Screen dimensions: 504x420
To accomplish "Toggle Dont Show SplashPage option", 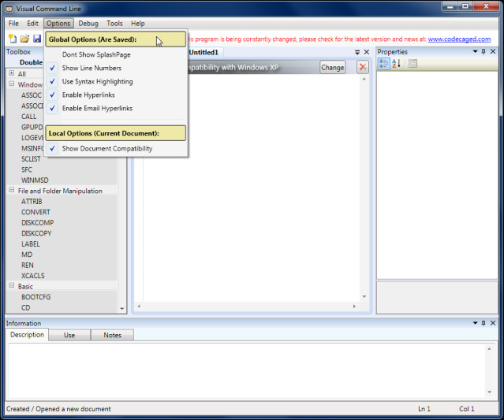I will click(x=116, y=54).
